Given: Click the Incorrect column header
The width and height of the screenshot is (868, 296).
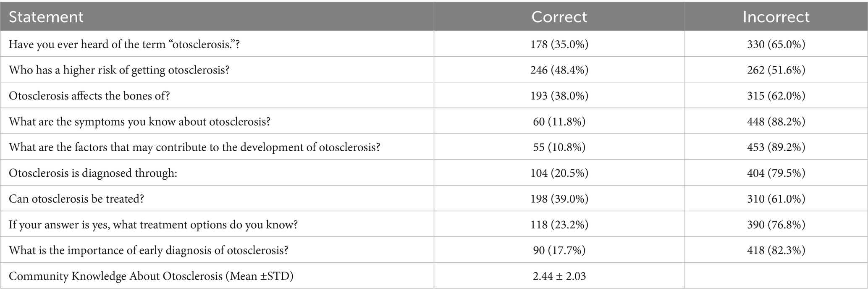Looking at the screenshot, I should [x=776, y=17].
